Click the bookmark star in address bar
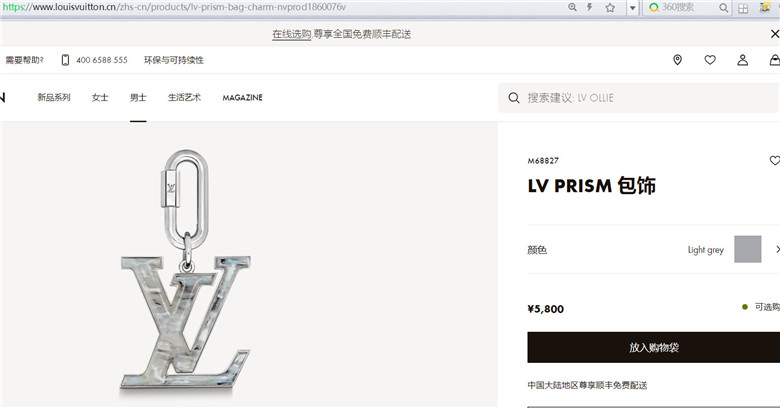780x408 pixels. (610, 7)
